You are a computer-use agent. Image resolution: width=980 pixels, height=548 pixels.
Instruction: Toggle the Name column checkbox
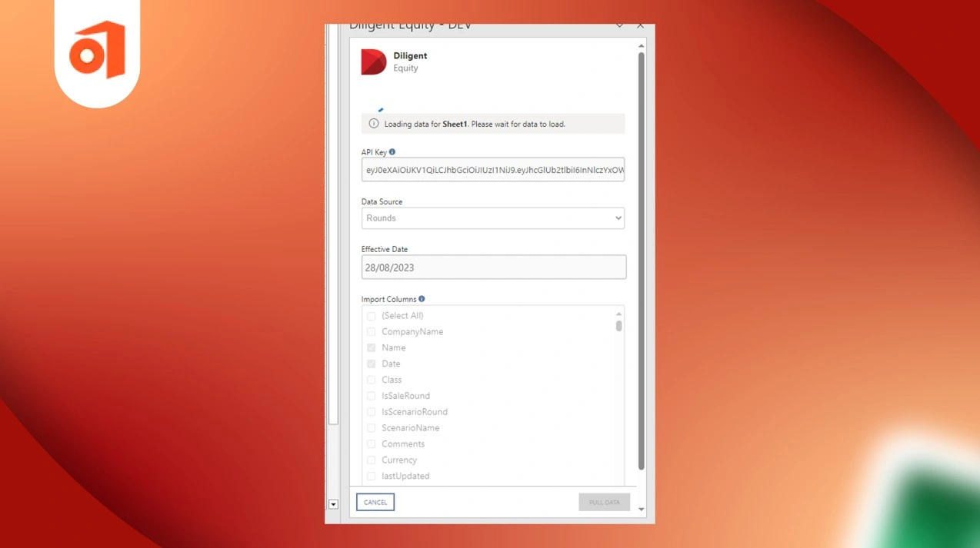point(371,348)
